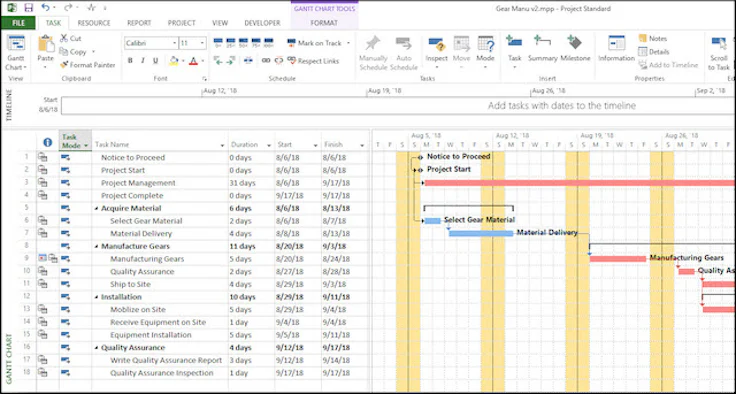The width and height of the screenshot is (736, 394).
Task: Open the FILE tab
Action: coord(18,23)
